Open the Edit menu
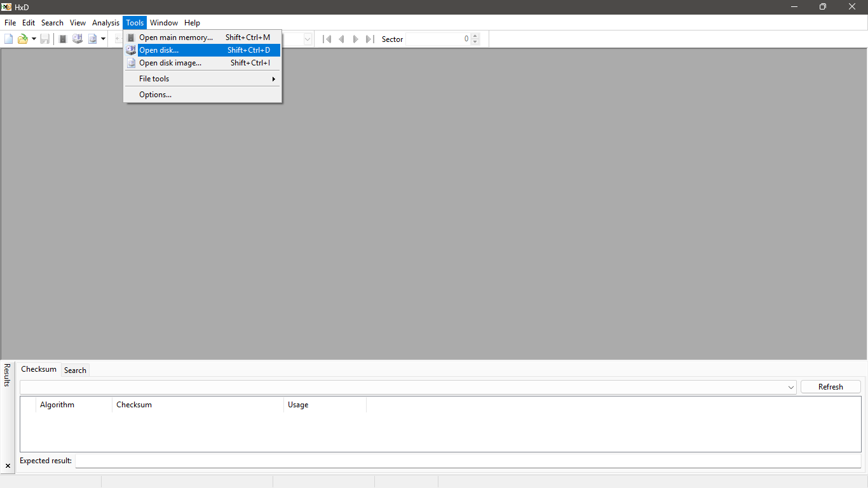This screenshot has width=868, height=488. click(x=29, y=23)
